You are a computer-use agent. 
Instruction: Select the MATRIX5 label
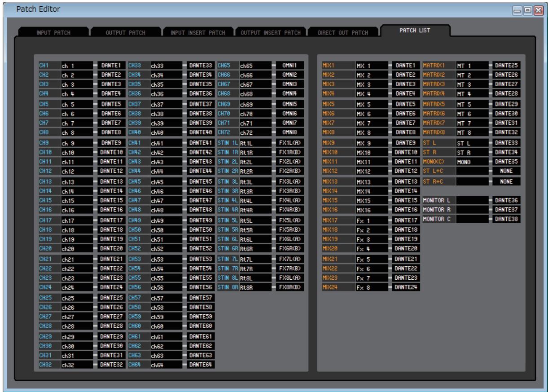[x=438, y=105]
